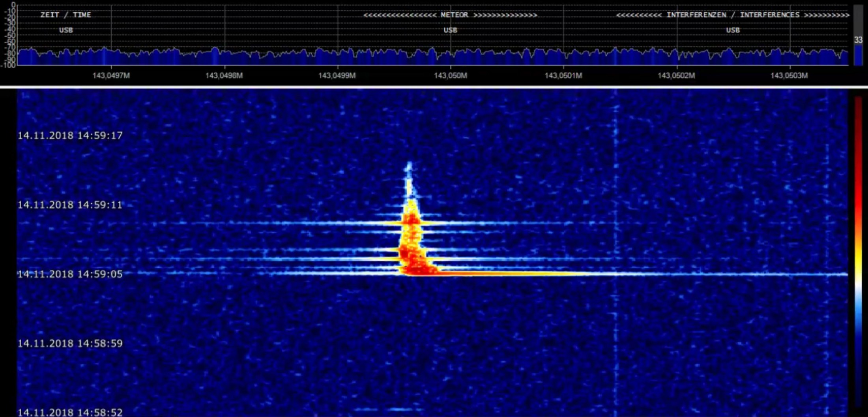Click the -100 dB label on spectrum scale

(8, 65)
